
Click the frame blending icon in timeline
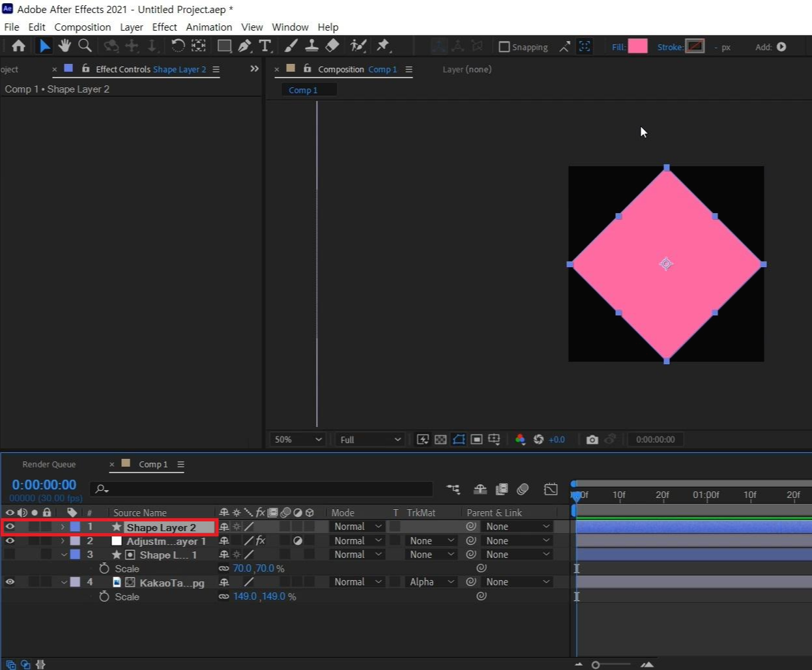tap(501, 489)
